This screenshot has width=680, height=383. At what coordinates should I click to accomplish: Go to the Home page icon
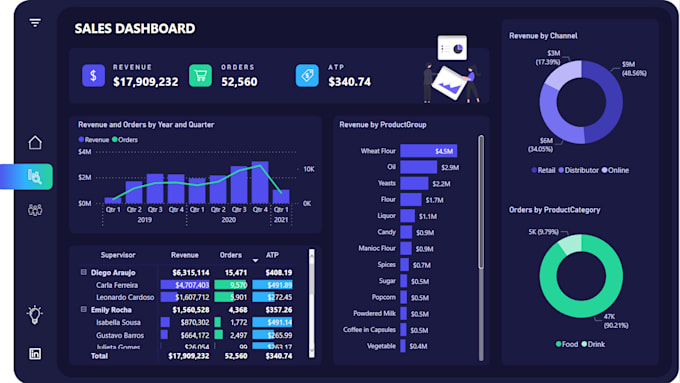(x=35, y=142)
